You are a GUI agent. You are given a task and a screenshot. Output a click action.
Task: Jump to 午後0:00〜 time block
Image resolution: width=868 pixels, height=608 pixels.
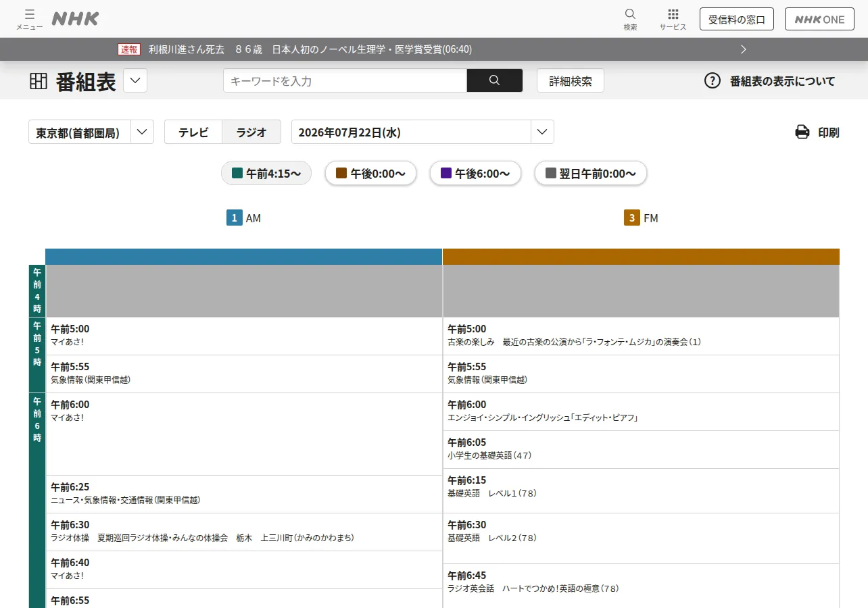coord(370,173)
